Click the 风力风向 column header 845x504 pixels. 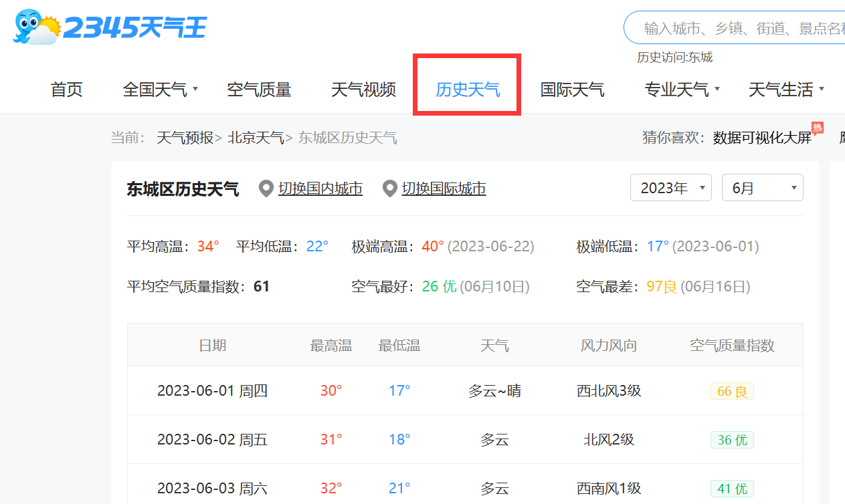tap(609, 346)
